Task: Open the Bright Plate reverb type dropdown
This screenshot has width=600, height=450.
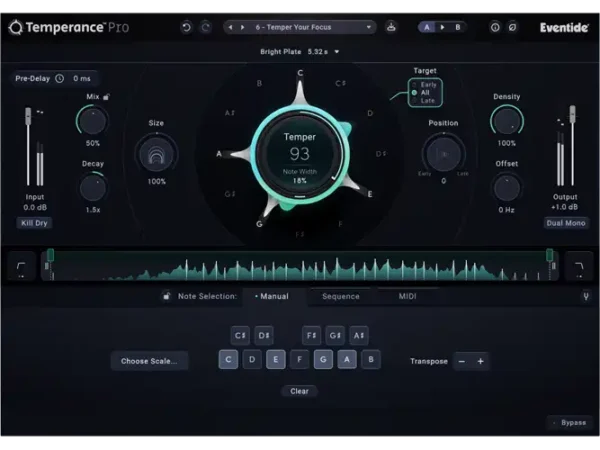Action: click(300, 52)
